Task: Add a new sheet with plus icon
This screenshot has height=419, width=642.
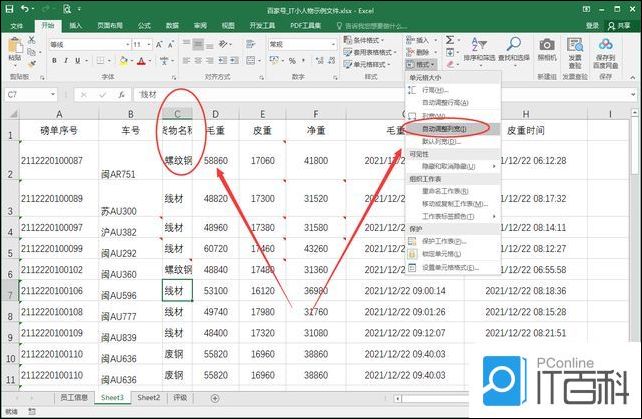Action: 215,398
